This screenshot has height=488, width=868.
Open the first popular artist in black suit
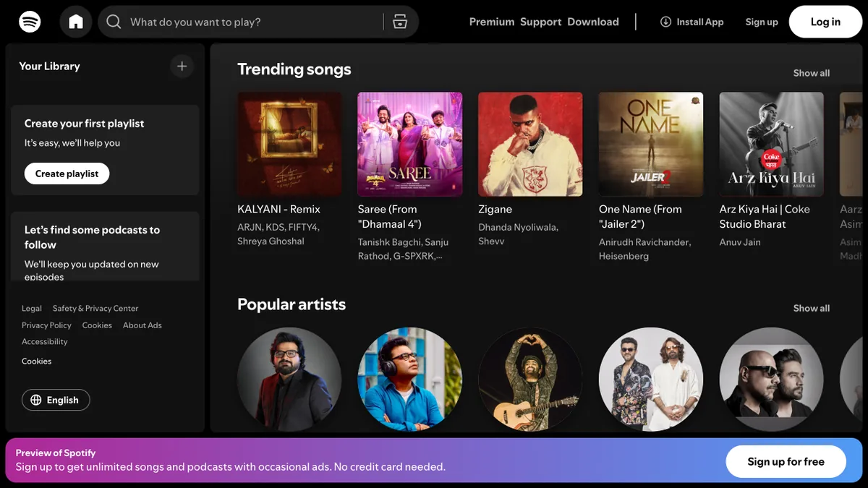[289, 380]
